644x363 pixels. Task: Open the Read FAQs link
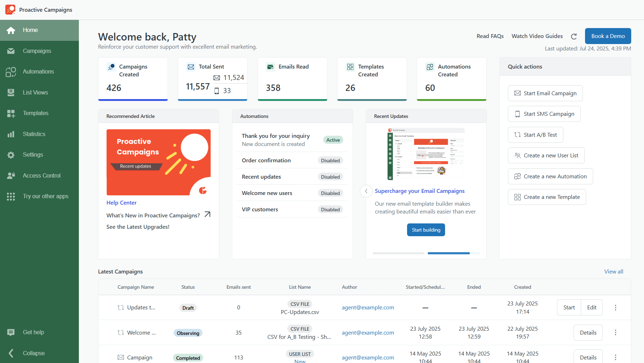[x=490, y=36]
